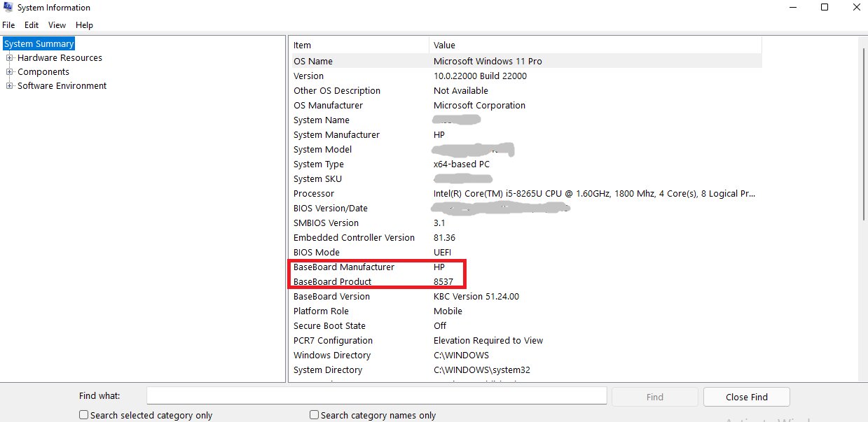The height and width of the screenshot is (422, 868).
Task: Open the File menu
Action: pyautogui.click(x=8, y=25)
